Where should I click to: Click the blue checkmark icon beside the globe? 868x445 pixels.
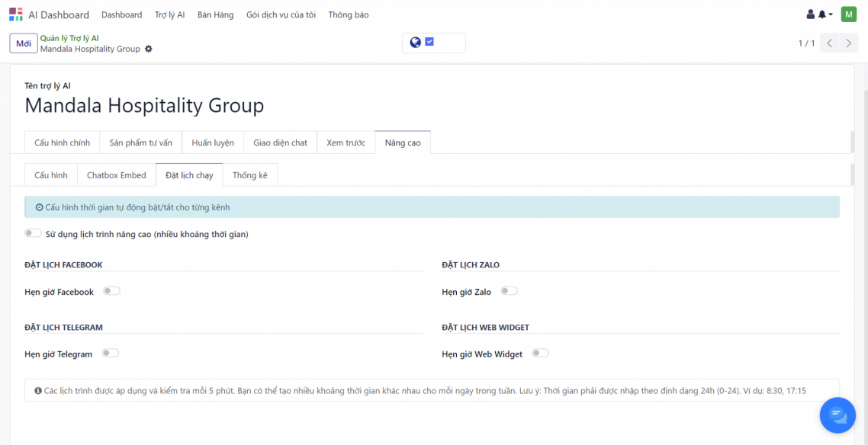(x=429, y=43)
